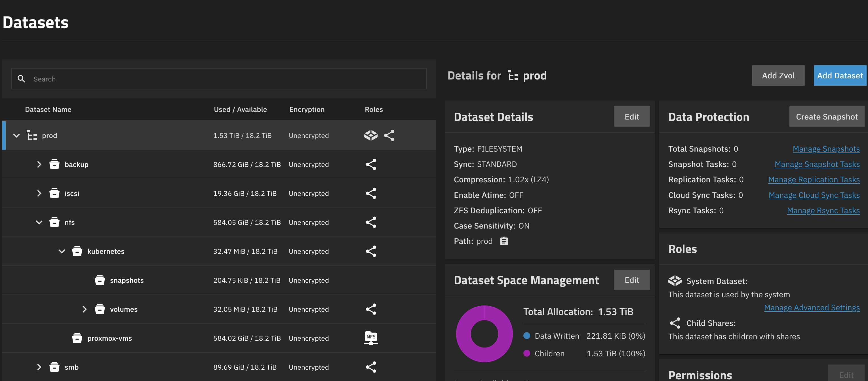Collapse the kubernetes dataset

coord(62,251)
